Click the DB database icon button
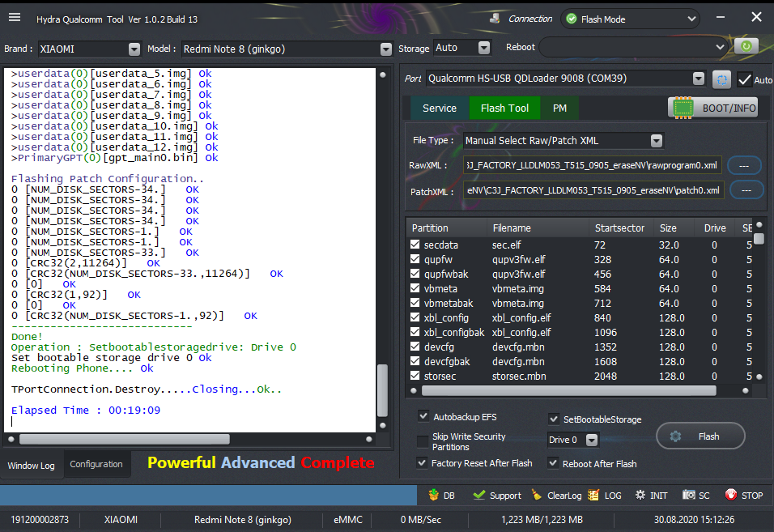Screen dimensions: 774x532 (441, 495)
